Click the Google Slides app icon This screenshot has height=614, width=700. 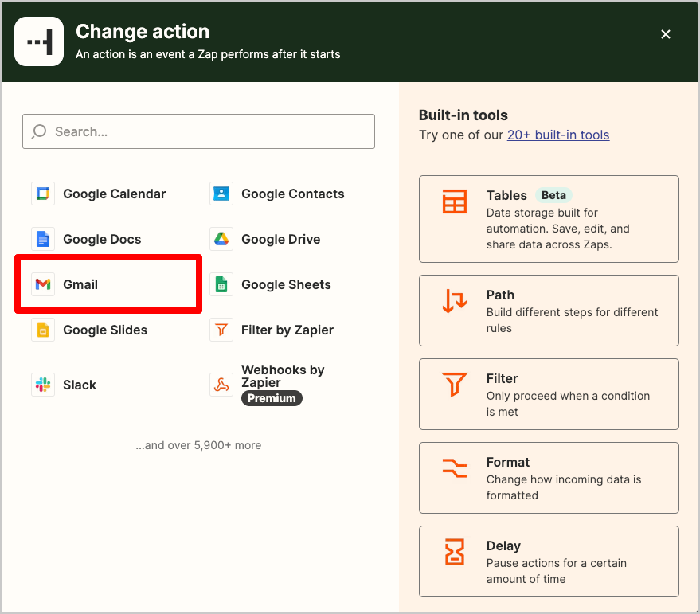click(x=43, y=330)
